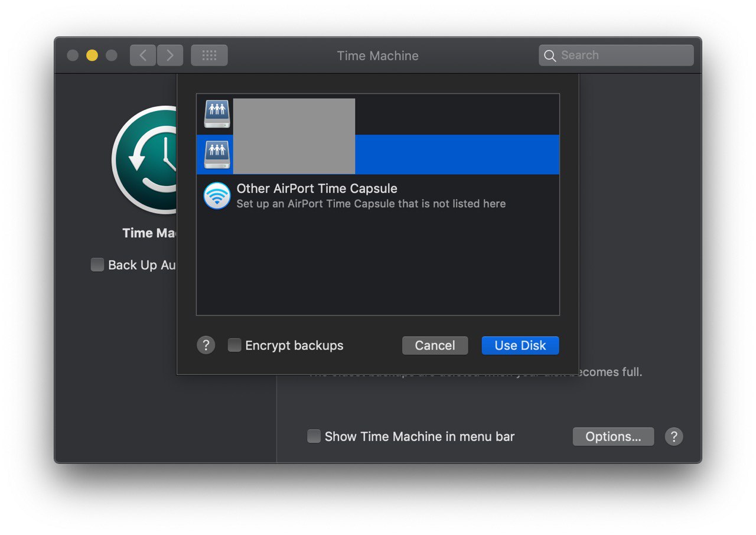Toggle the Back Up Automatically checkbox
The image size is (756, 535).
pos(97,265)
